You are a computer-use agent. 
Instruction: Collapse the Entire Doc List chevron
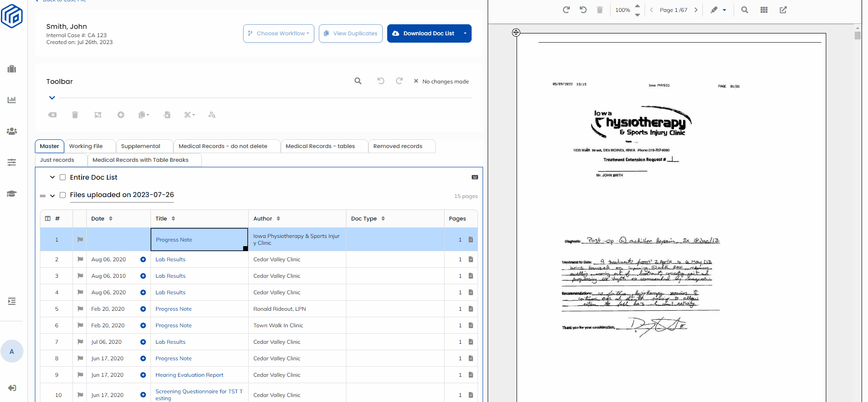click(x=52, y=177)
